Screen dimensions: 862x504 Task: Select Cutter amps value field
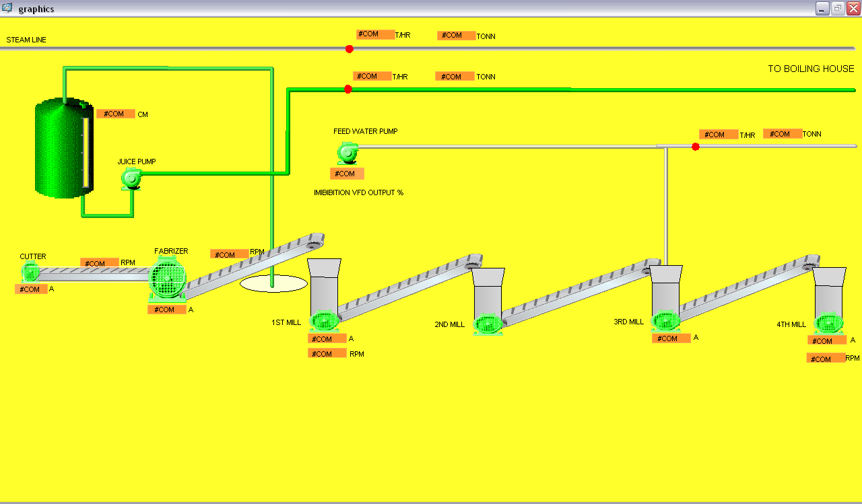(31, 289)
